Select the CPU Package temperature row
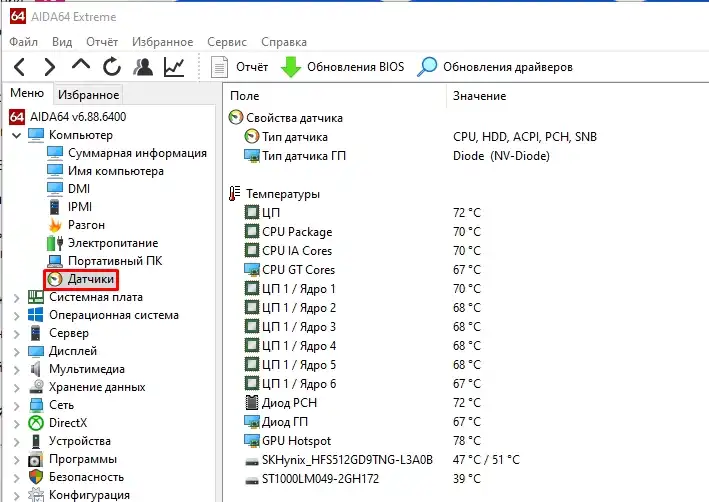Screen dimensions: 709x502 click(x=297, y=232)
